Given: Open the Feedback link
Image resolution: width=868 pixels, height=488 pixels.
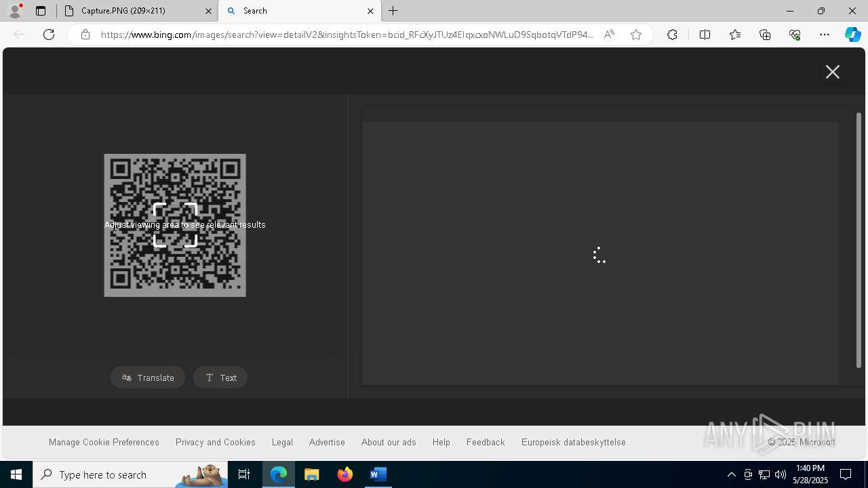Looking at the screenshot, I should pyautogui.click(x=486, y=442).
